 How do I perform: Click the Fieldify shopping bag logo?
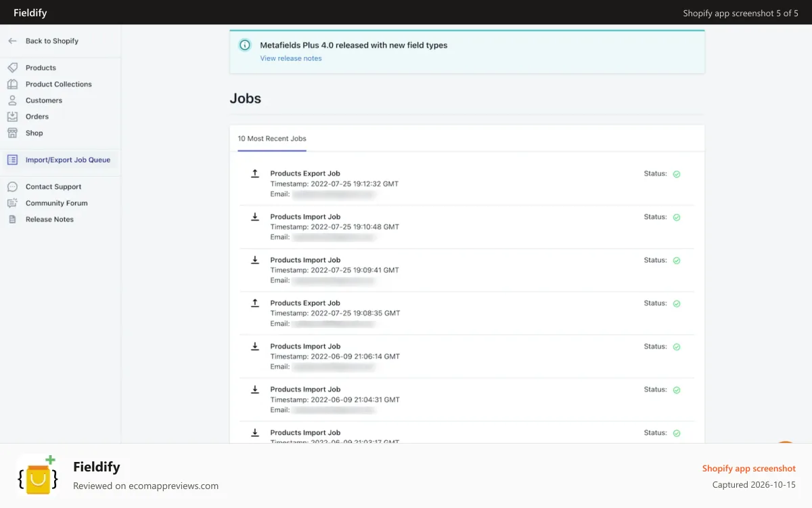38,475
